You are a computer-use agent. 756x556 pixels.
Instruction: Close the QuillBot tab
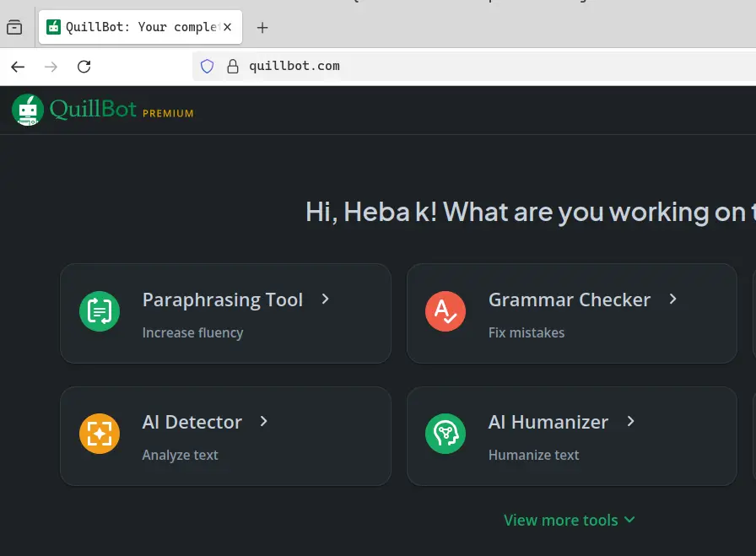[x=227, y=27]
